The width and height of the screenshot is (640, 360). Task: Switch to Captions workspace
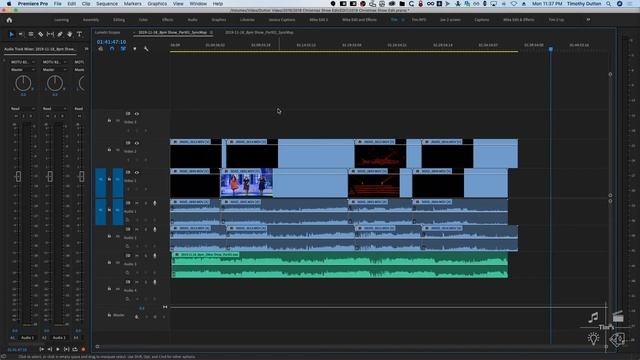(482, 20)
